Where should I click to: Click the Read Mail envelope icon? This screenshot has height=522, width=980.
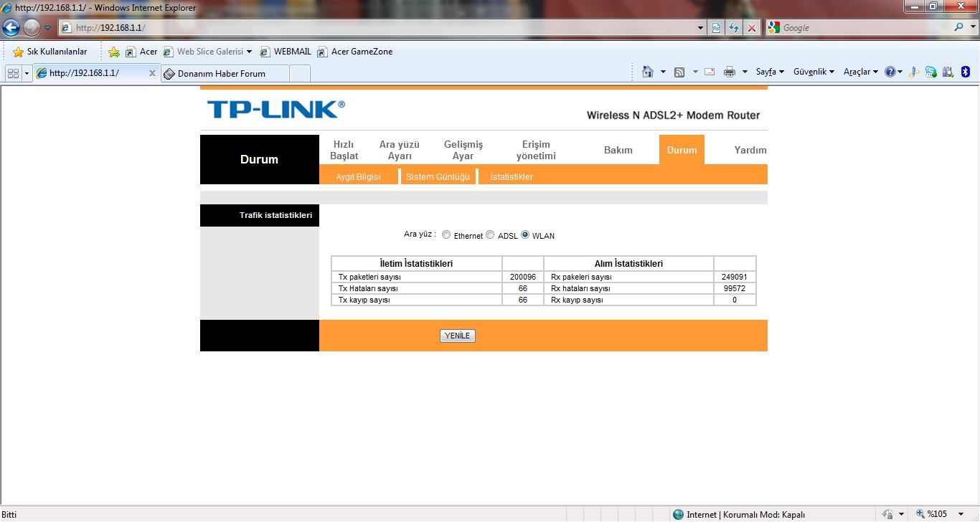[710, 72]
